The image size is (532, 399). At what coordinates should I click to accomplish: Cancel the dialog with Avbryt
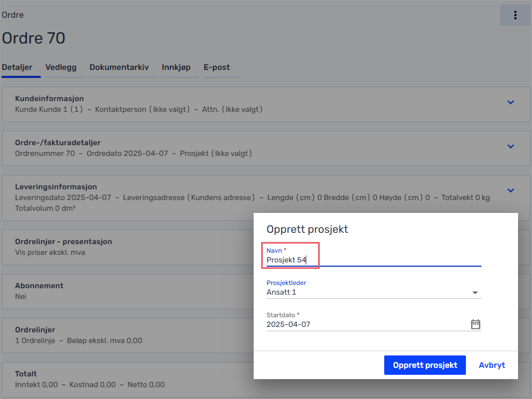click(x=492, y=365)
